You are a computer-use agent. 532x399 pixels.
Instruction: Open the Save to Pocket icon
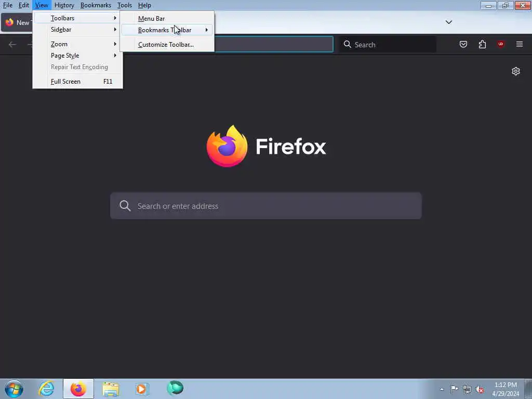coord(463,44)
